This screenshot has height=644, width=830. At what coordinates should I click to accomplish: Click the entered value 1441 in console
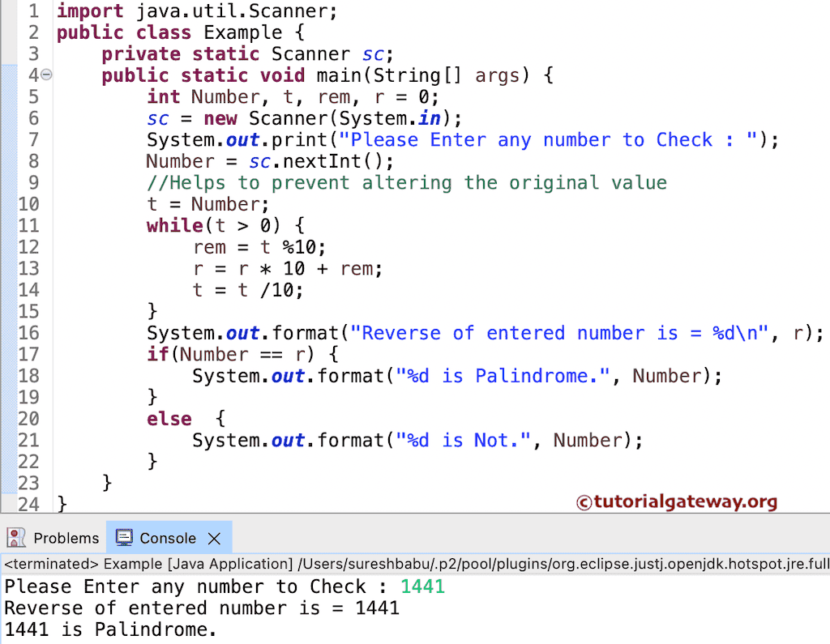coord(422,586)
